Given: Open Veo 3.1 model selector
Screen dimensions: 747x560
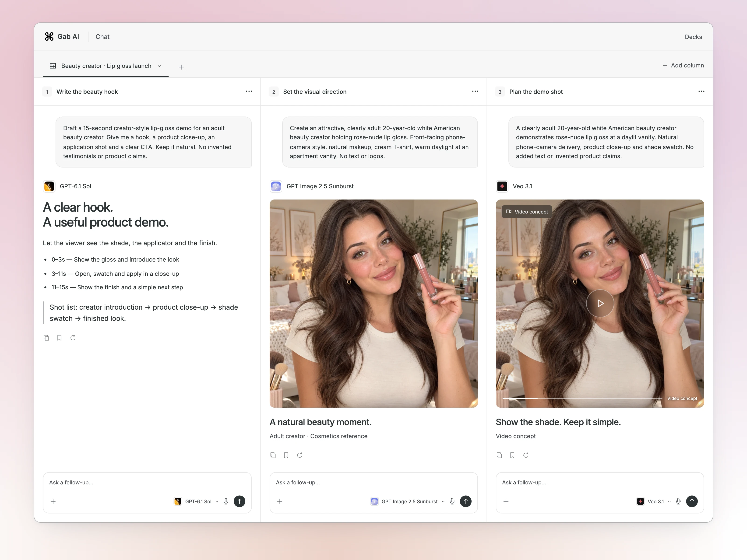Looking at the screenshot, I should pos(654,501).
